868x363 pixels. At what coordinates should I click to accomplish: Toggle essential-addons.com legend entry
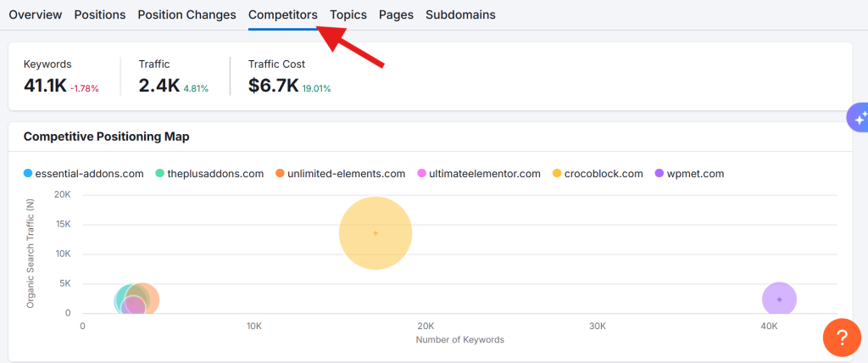pyautogui.click(x=83, y=174)
